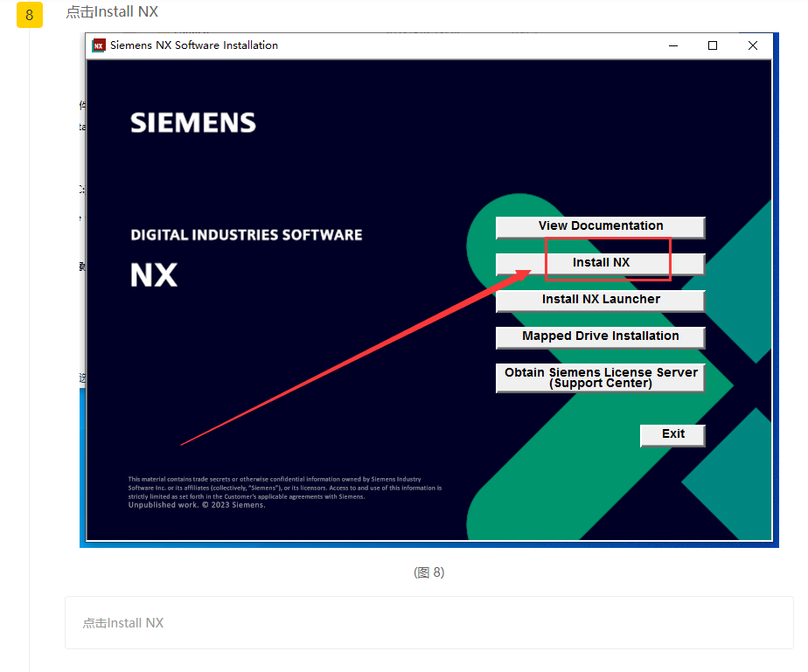This screenshot has width=808, height=672.
Task: Click the caption (图 8)
Action: (428, 572)
